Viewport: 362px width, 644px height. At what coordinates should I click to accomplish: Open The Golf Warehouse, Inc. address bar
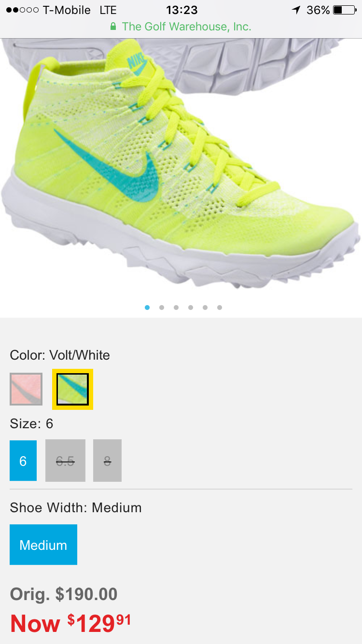tap(181, 27)
